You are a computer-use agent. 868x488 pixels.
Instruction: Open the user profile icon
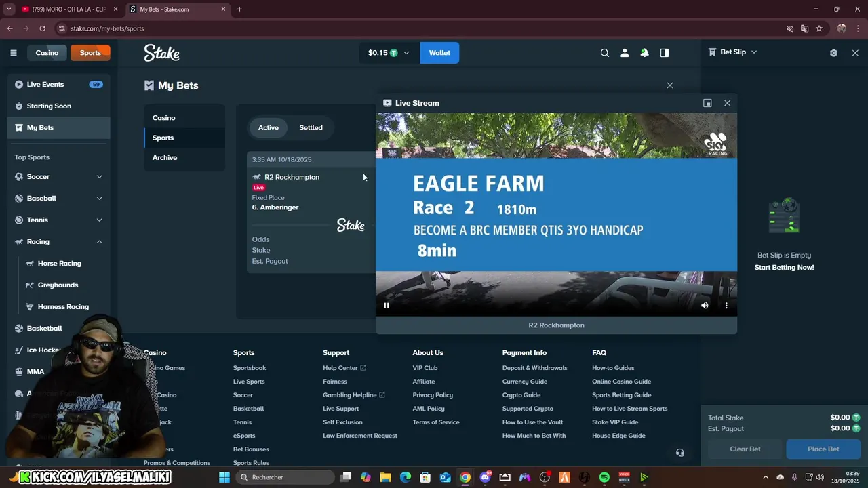click(625, 53)
